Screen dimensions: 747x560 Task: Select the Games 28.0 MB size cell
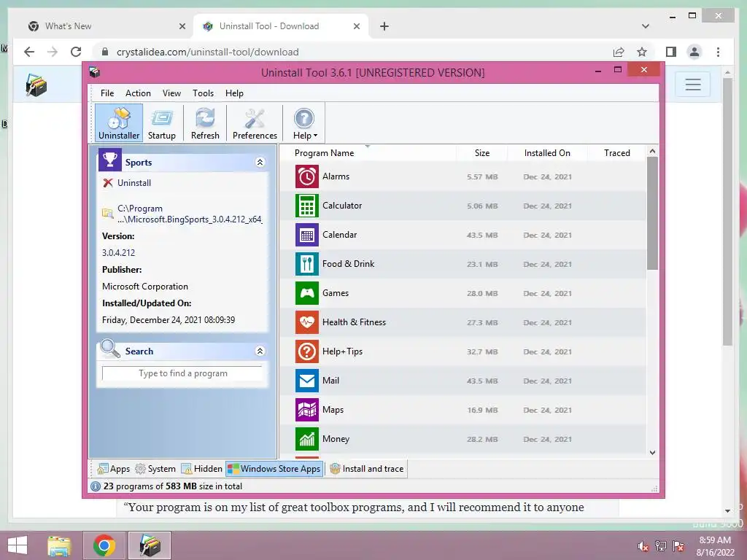point(482,293)
